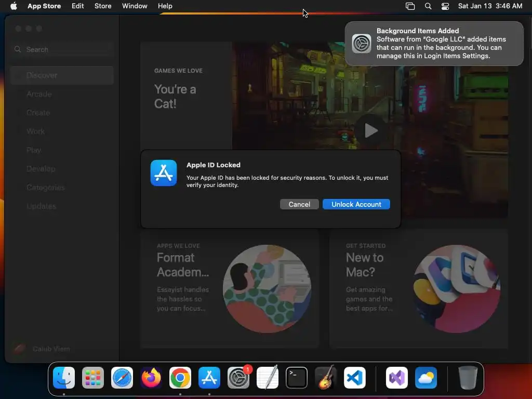Focus the App Store search field
Screen dimensions: 532x399
coord(62,49)
